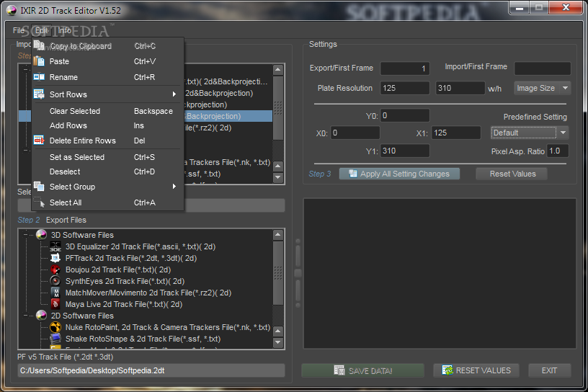This screenshot has height=392, width=588.
Task: Click the SAVE DATA icon
Action: click(339, 370)
